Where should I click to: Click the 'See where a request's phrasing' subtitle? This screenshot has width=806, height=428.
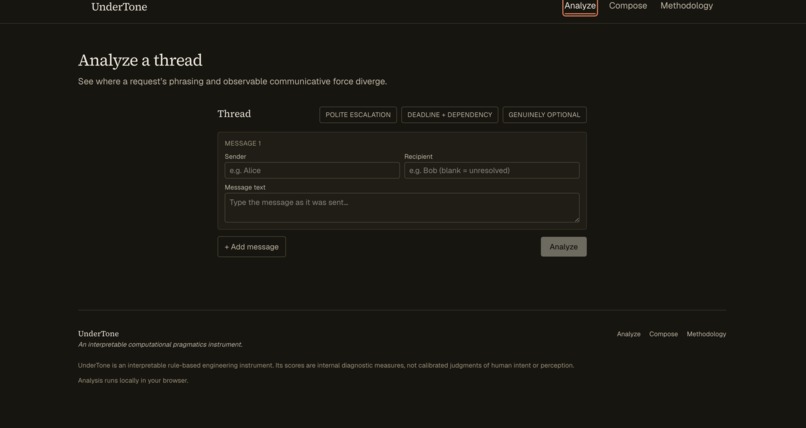232,81
